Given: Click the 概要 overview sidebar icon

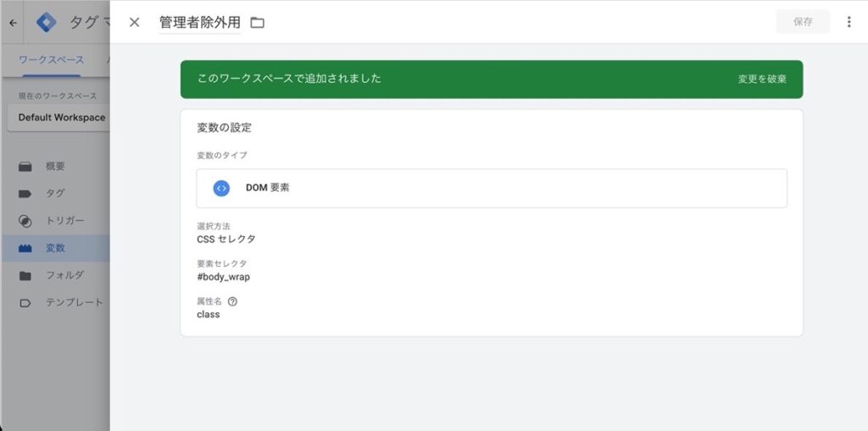Looking at the screenshot, I should point(25,167).
